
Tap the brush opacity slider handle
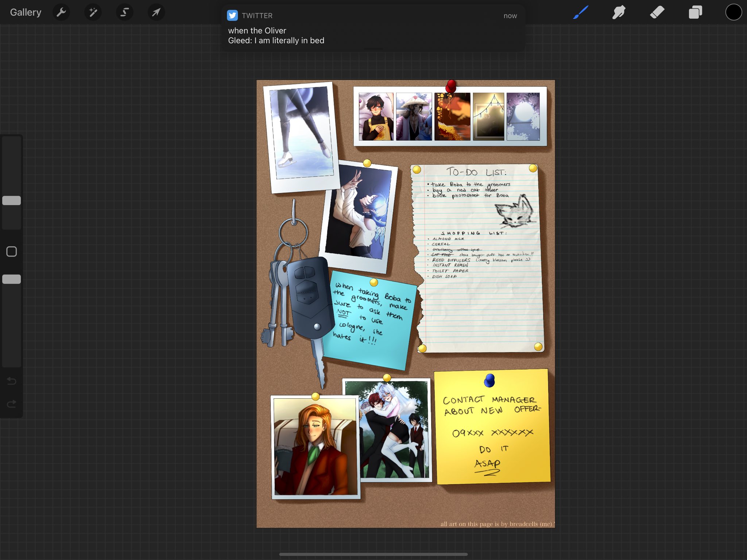coord(12,279)
